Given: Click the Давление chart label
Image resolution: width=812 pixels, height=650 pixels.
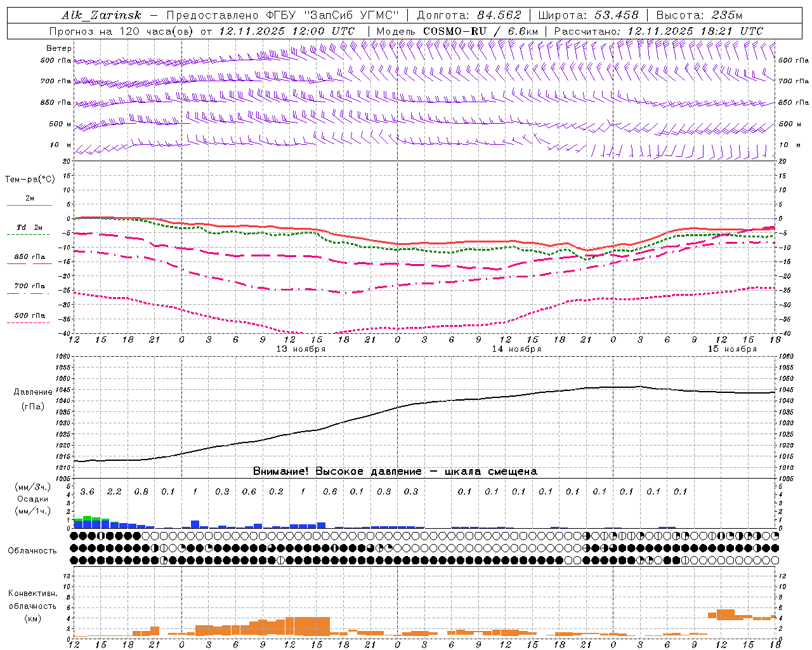Looking at the screenshot, I should (33, 392).
